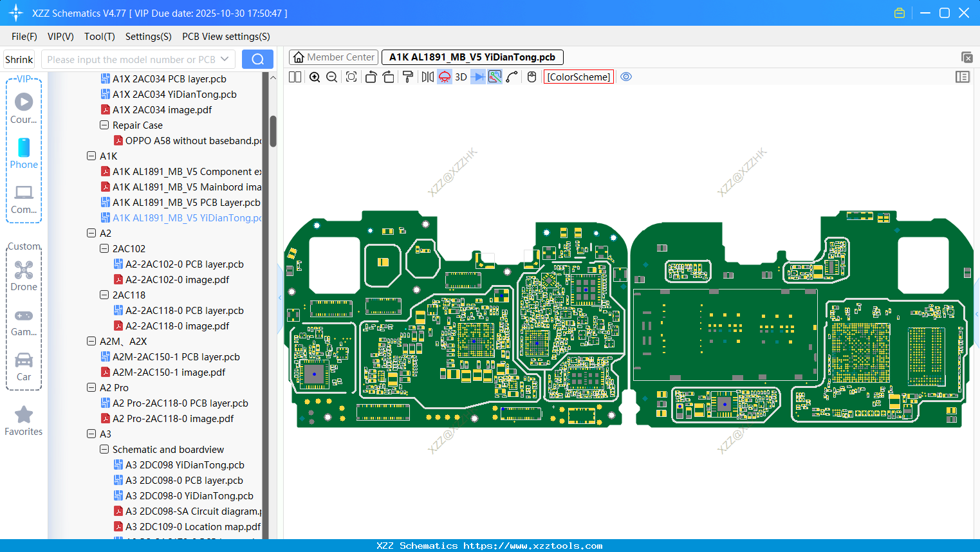Open the Tool(T) menu
This screenshot has width=980, height=552.
pyautogui.click(x=99, y=37)
